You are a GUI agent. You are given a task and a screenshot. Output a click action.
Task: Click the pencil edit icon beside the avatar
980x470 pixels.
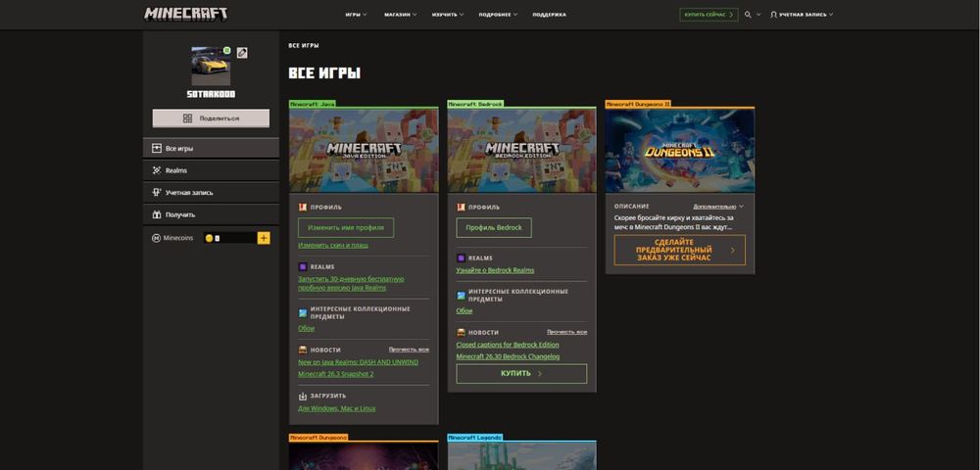coord(242,53)
